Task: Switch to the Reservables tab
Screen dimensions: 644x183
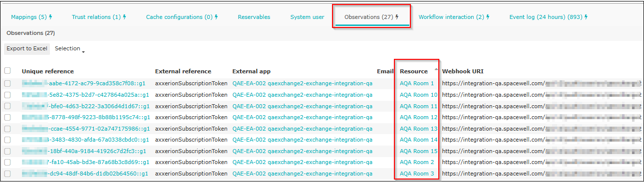Action: point(254,17)
